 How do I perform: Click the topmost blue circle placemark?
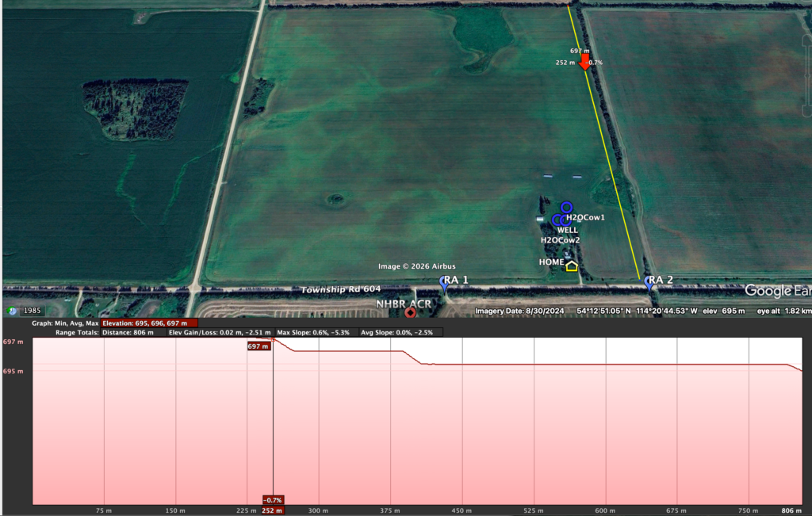click(566, 207)
